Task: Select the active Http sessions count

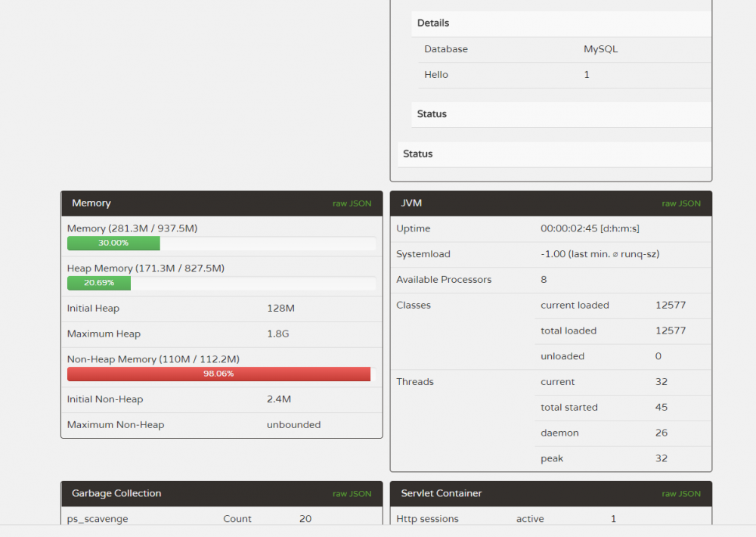Action: pos(613,519)
